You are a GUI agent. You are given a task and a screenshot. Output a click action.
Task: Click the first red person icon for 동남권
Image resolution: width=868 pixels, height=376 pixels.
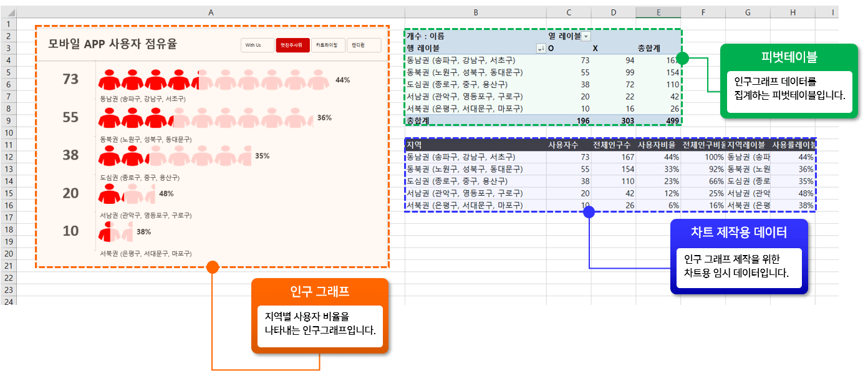(x=109, y=80)
